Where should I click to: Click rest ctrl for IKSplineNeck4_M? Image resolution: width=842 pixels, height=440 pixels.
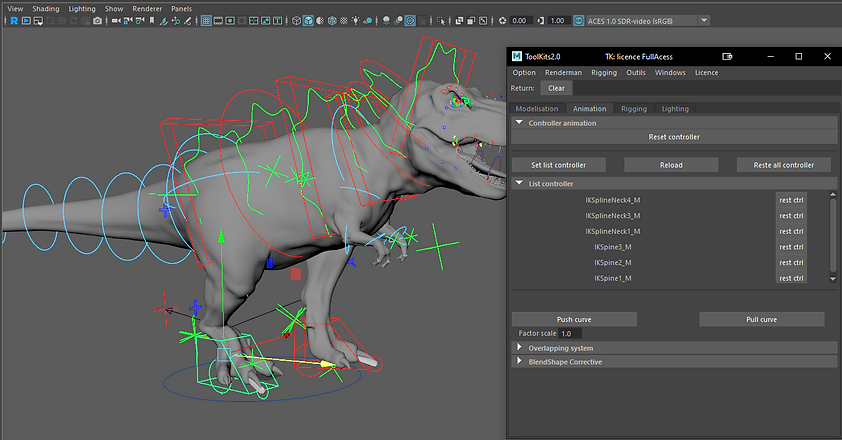[x=791, y=200]
